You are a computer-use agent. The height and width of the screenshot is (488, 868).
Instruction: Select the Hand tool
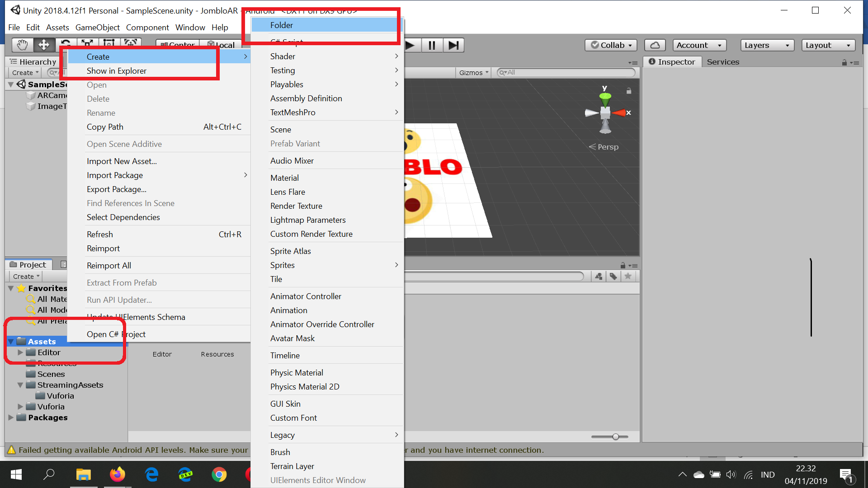22,45
